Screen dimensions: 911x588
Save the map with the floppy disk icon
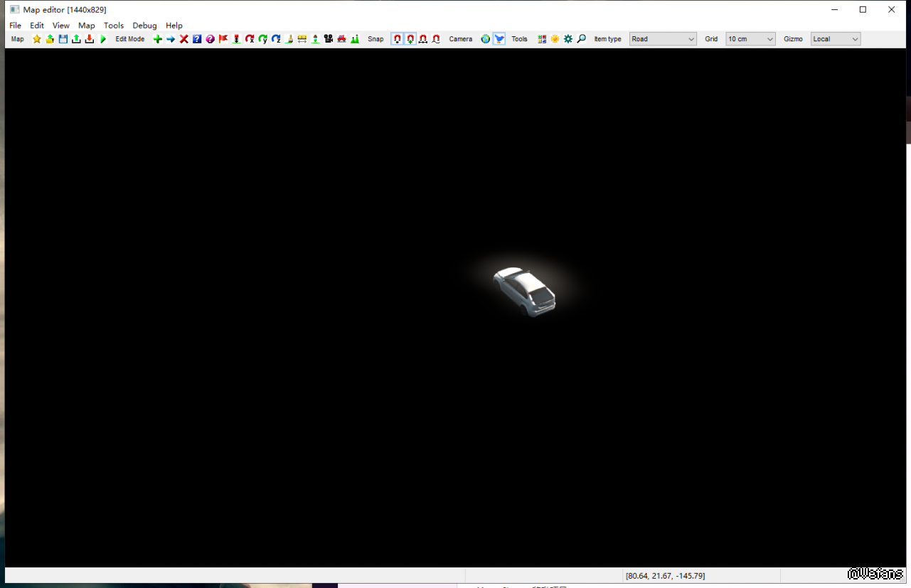coord(63,39)
